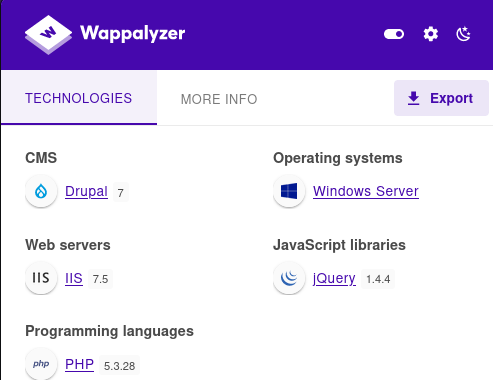Image resolution: width=493 pixels, height=380 pixels.
Task: Open the Drupal link
Action: [86, 191]
